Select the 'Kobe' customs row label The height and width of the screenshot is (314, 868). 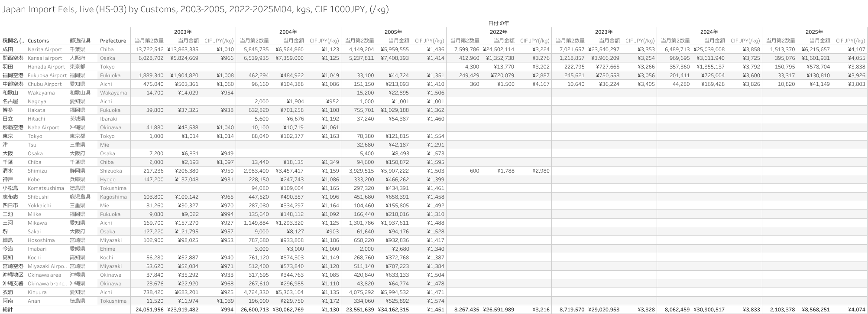point(34,180)
